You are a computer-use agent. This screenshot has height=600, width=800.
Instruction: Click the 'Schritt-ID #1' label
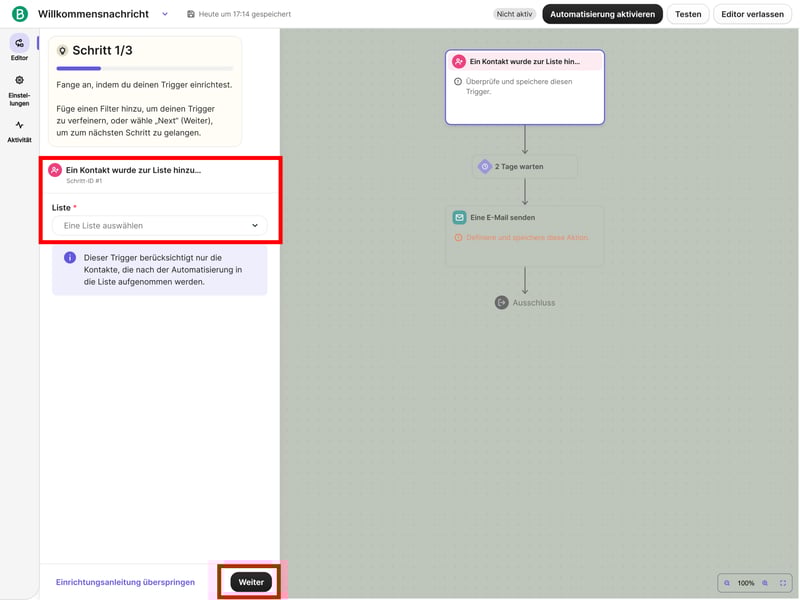point(84,181)
